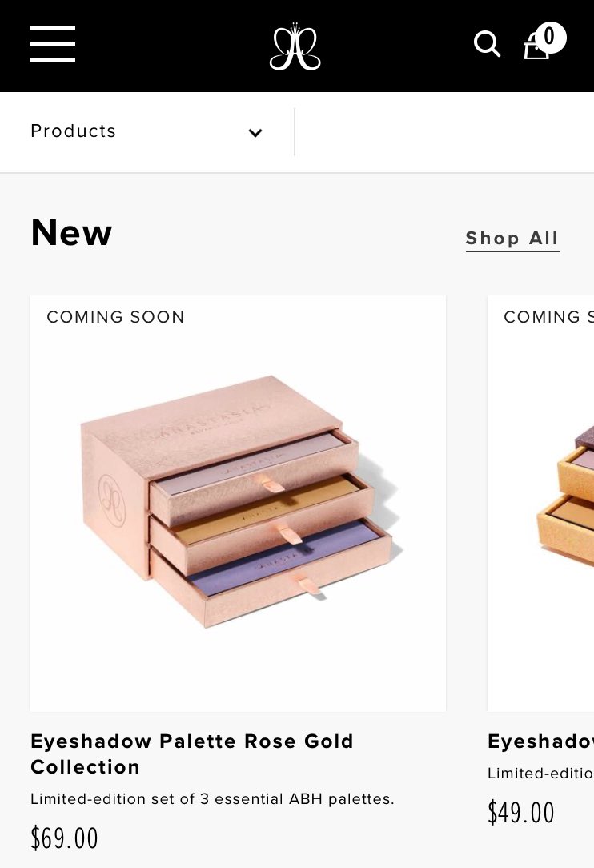Tap COMING SOON label on Rose Gold card
Screen dimensions: 594x868
pyautogui.click(x=116, y=317)
